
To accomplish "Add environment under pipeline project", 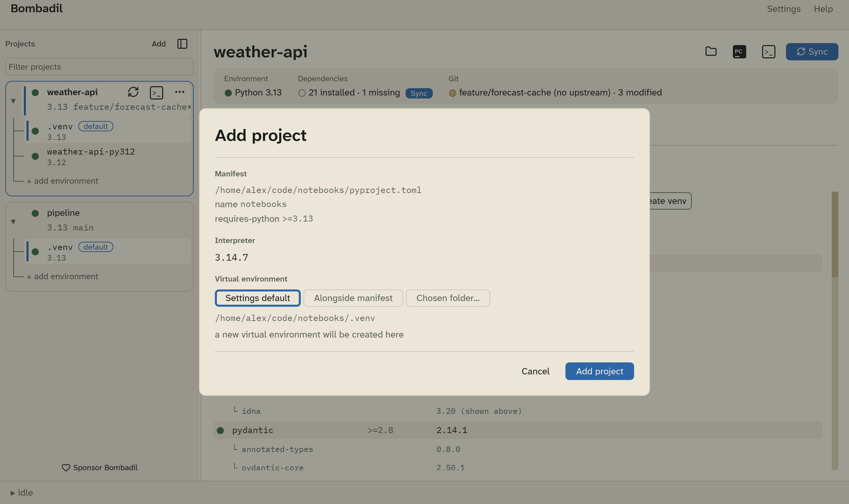I will pos(63,276).
